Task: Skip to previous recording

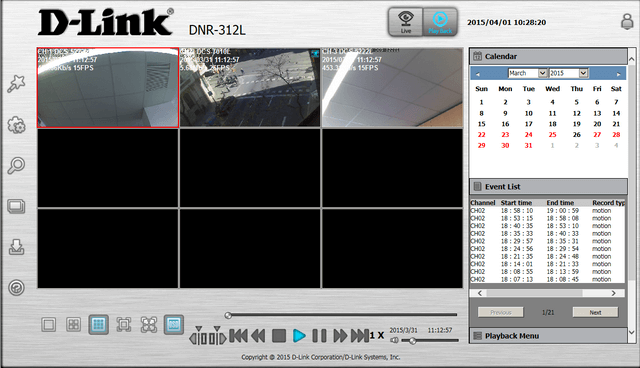Action: click(238, 336)
